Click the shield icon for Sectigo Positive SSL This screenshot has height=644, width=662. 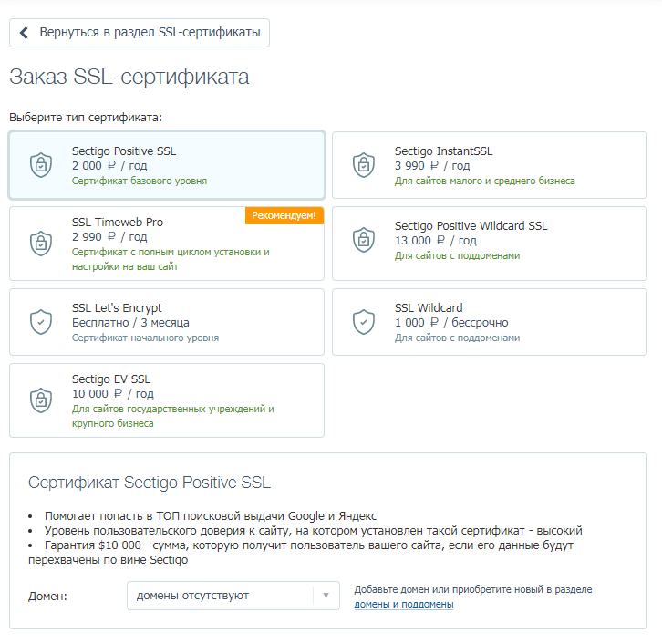coord(41,165)
